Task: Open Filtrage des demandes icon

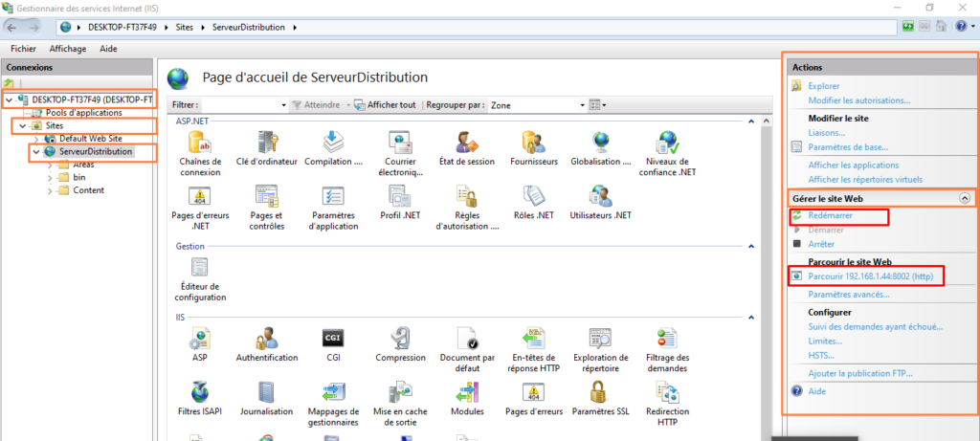Action: (x=666, y=338)
